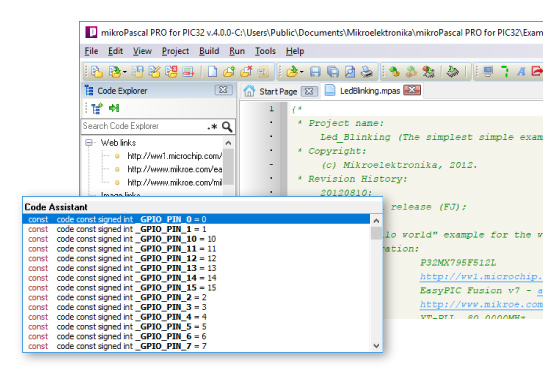The height and width of the screenshot is (373, 543).
Task: Click the red export arrow toolbar icon
Action: 537,71
